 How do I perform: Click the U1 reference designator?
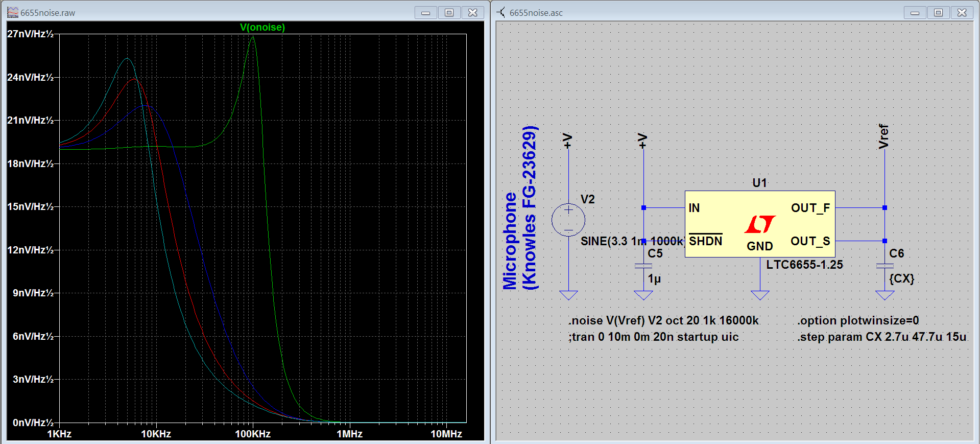coord(759,183)
